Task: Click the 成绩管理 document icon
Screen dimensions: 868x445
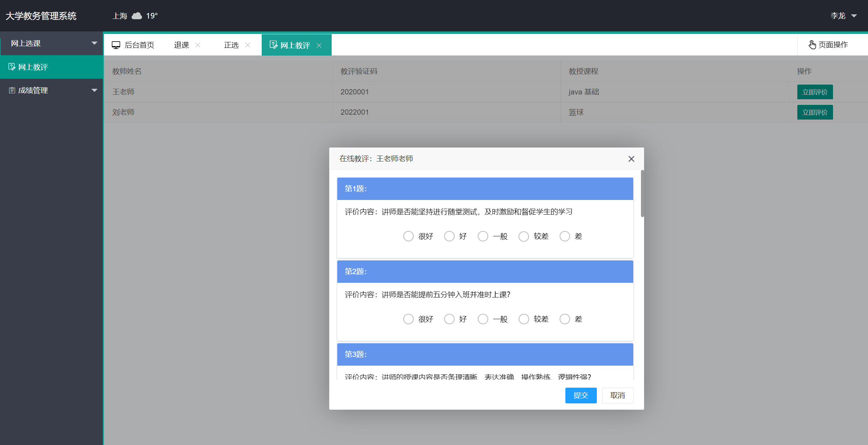Action: pos(12,90)
